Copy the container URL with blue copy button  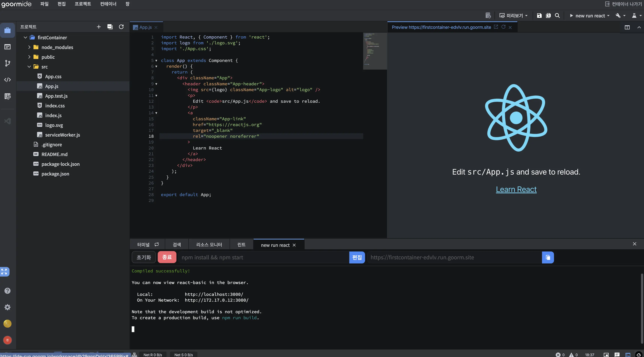[x=548, y=257]
